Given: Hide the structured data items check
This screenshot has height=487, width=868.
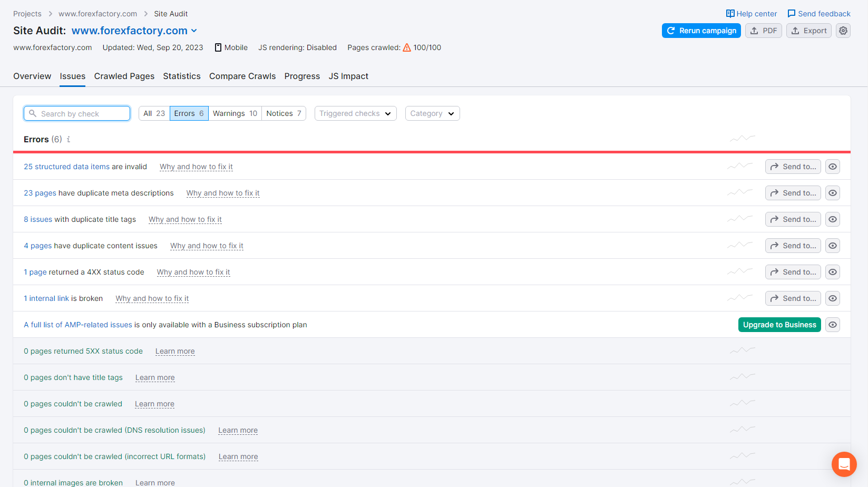Looking at the screenshot, I should (833, 167).
